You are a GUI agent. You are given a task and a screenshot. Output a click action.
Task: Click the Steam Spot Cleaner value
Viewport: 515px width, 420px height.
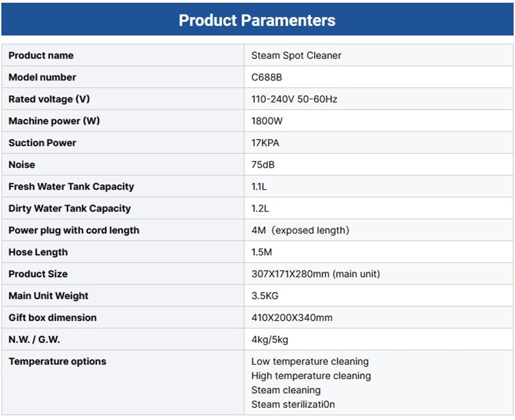pyautogui.click(x=296, y=55)
